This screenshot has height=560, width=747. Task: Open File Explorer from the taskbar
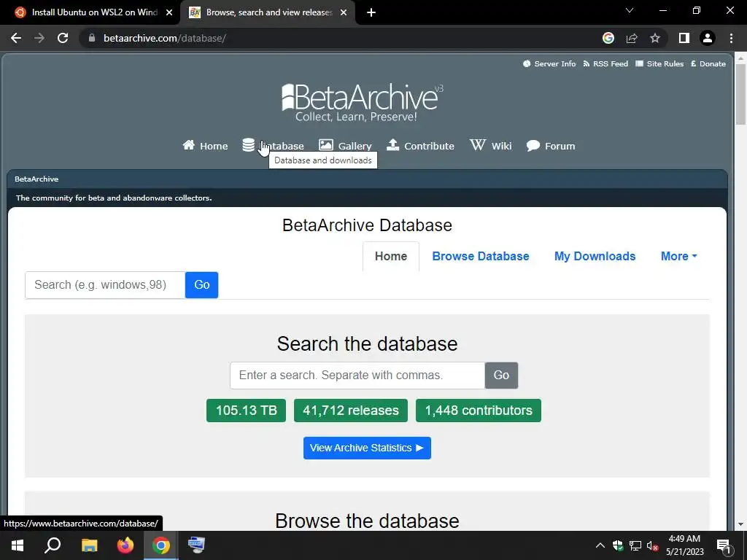click(89, 545)
